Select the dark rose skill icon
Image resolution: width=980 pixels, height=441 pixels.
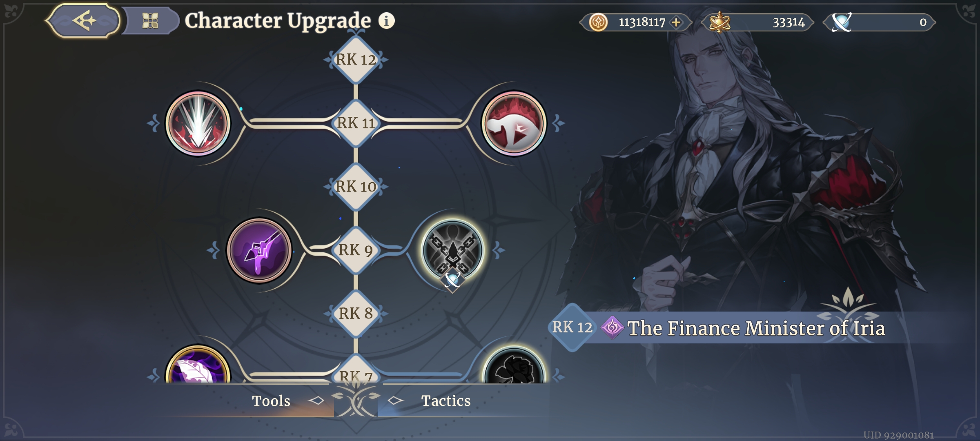click(x=514, y=365)
